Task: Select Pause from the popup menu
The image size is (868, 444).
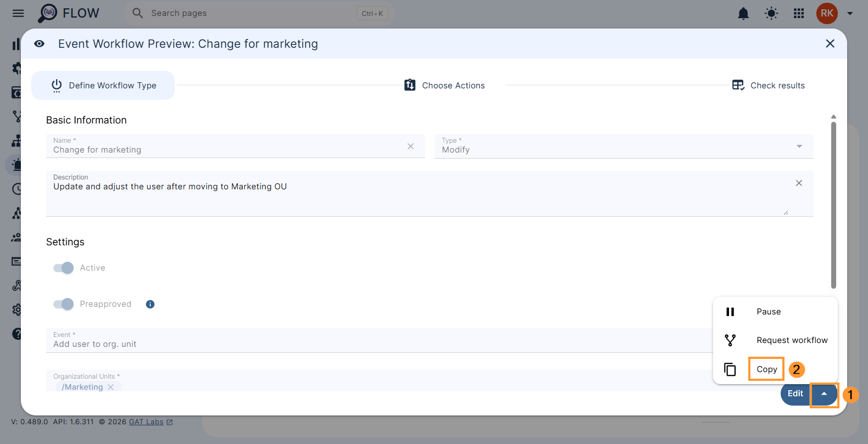Action: (775, 312)
